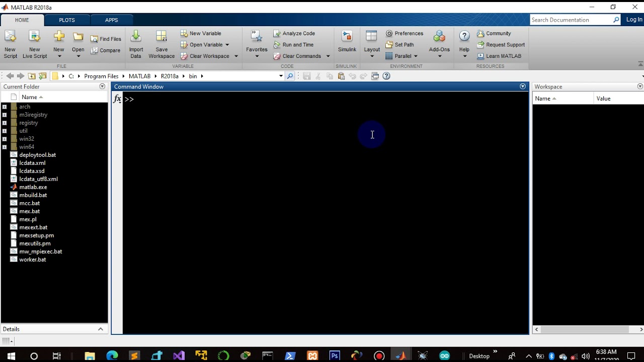Expand the util folder
This screenshot has width=644, height=362.
tap(5, 131)
